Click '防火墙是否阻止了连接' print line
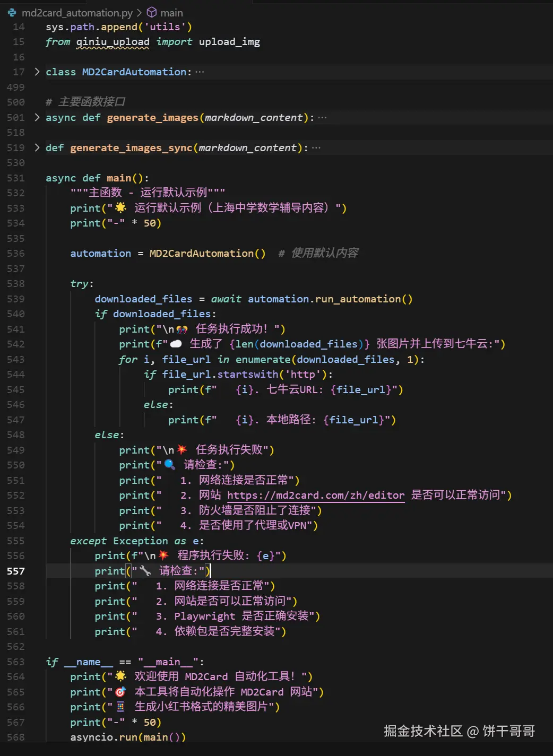553x756 pixels. coord(221,510)
